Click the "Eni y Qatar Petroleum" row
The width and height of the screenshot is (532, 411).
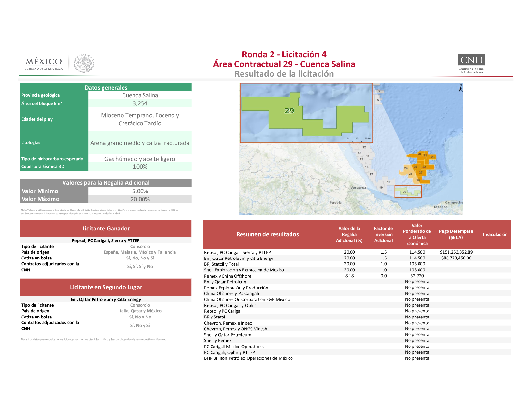357,282
